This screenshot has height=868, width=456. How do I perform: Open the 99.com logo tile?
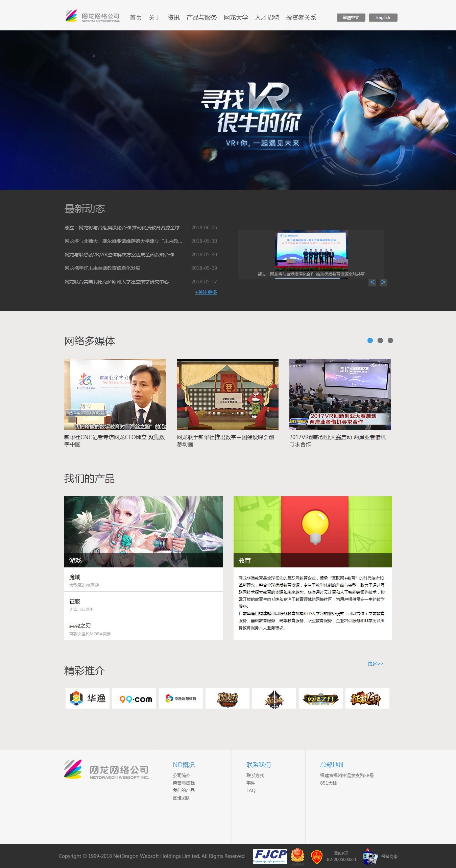tap(134, 698)
